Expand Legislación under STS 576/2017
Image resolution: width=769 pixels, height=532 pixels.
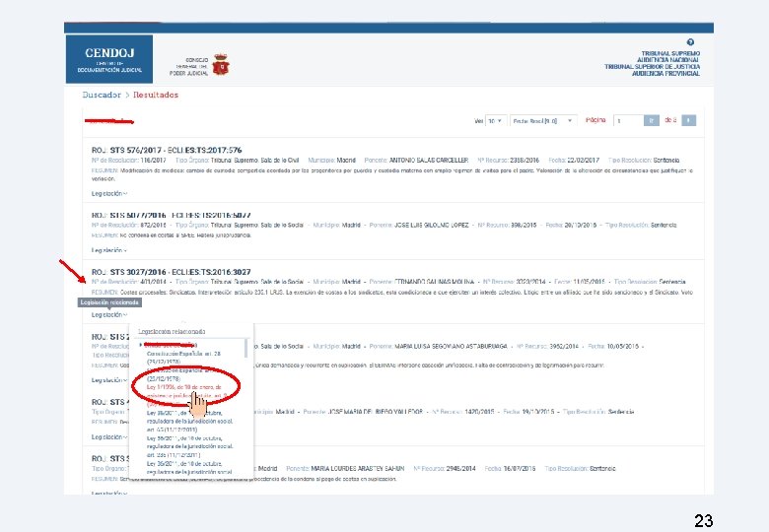click(x=108, y=193)
